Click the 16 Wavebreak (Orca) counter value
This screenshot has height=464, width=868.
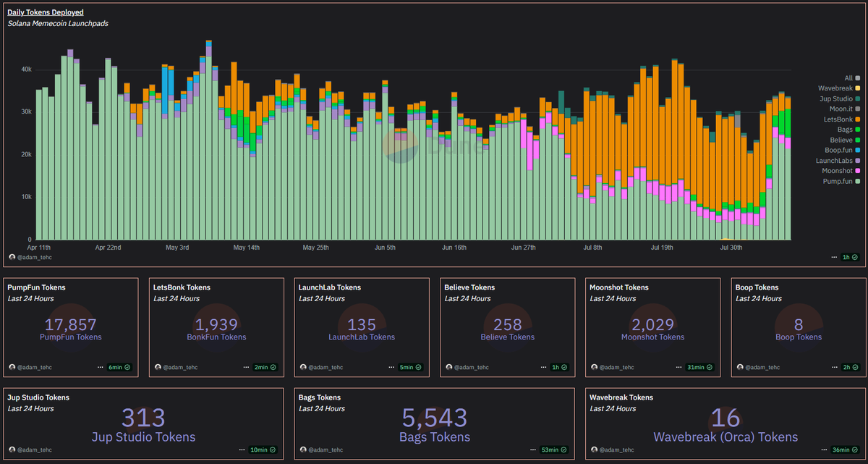click(726, 418)
